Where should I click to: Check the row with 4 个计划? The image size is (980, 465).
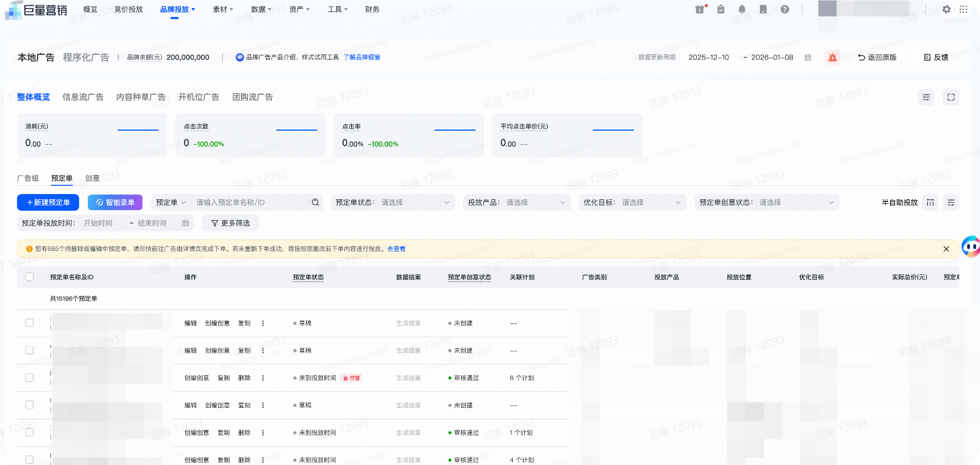(x=30, y=460)
